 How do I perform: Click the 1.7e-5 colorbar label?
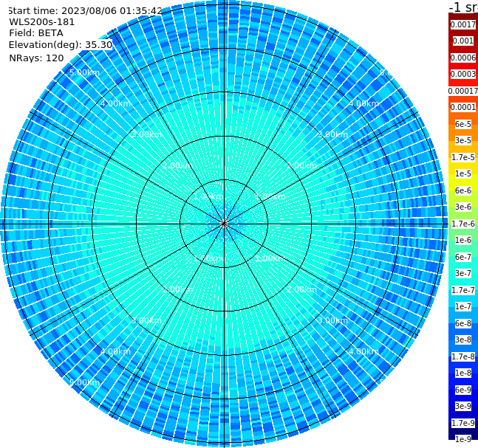[463, 157]
